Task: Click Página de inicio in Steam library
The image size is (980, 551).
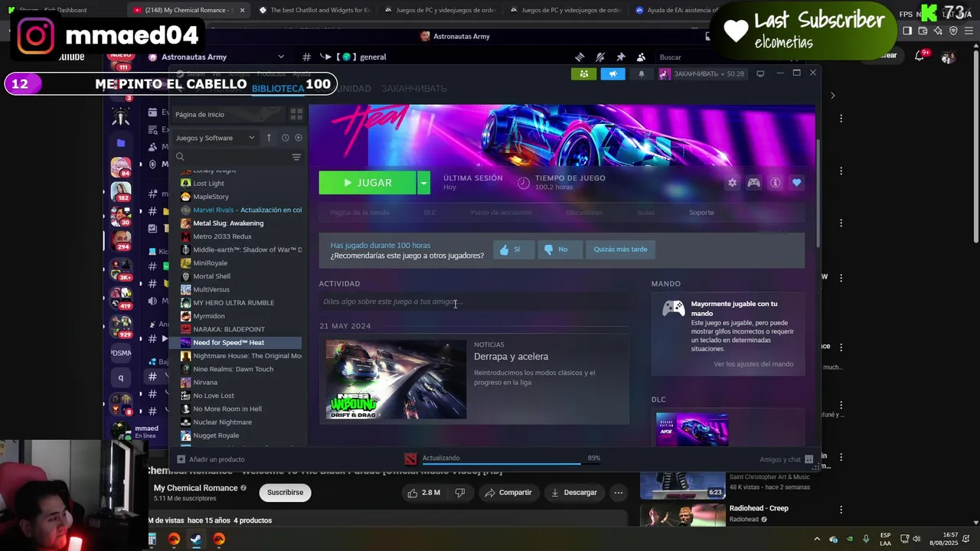Action: click(x=228, y=114)
